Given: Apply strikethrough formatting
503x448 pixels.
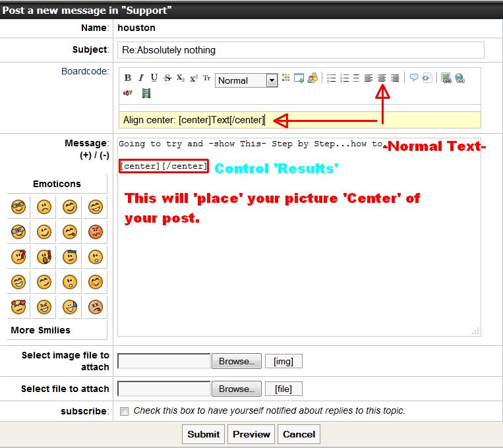Looking at the screenshot, I should tap(167, 78).
